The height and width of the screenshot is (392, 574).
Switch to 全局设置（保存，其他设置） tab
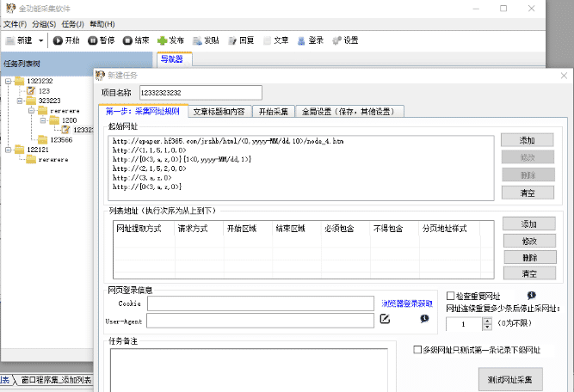point(349,112)
